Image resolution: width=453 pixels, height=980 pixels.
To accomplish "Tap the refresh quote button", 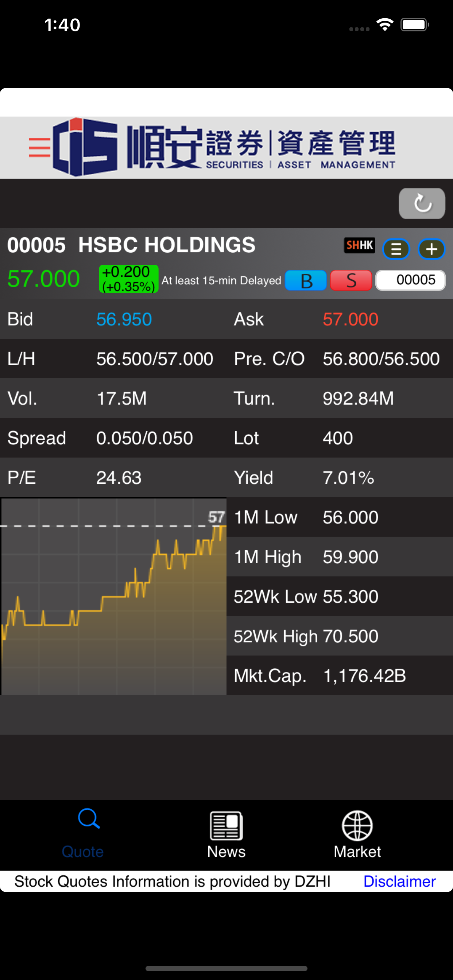I will (x=422, y=203).
